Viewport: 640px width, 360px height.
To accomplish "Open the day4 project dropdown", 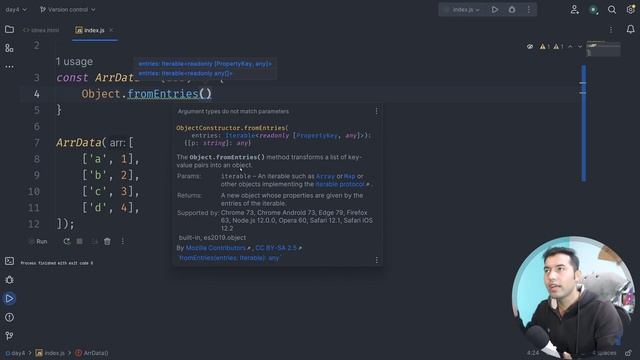I will pyautogui.click(x=16, y=9).
